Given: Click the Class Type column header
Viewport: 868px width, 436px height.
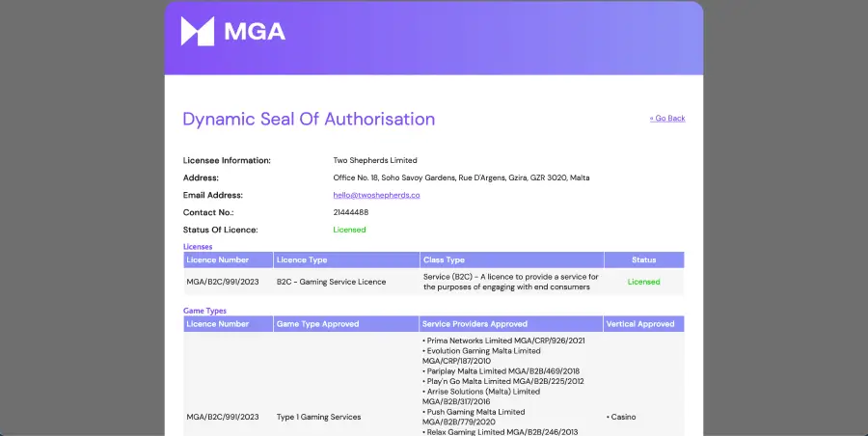Looking at the screenshot, I should coord(511,259).
